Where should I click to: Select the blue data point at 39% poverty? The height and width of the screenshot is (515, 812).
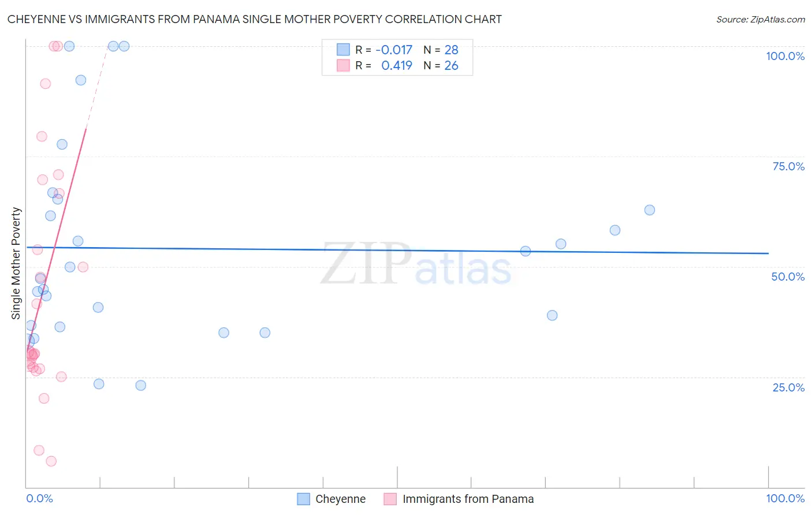point(552,315)
